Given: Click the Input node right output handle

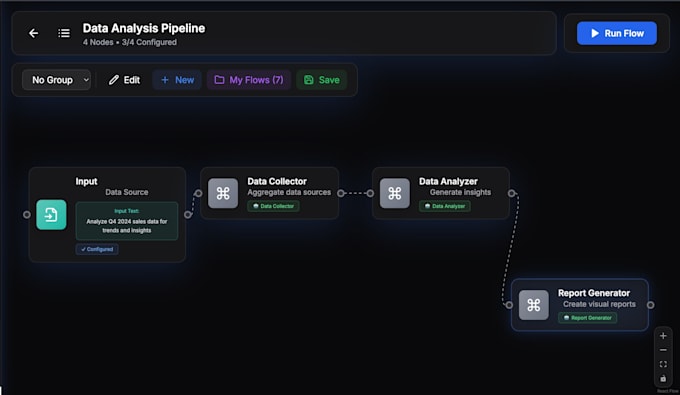Looking at the screenshot, I should click(187, 215).
